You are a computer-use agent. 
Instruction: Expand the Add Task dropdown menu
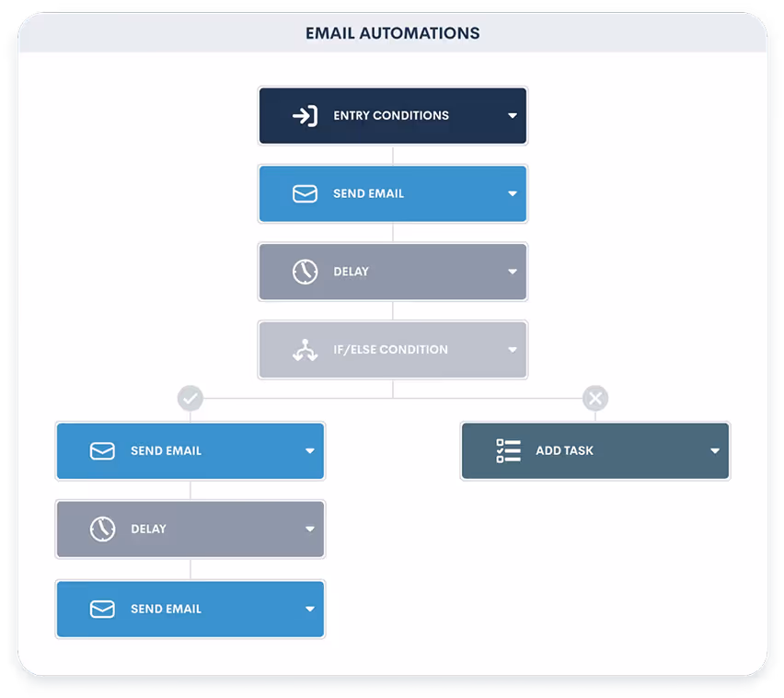[x=715, y=450]
